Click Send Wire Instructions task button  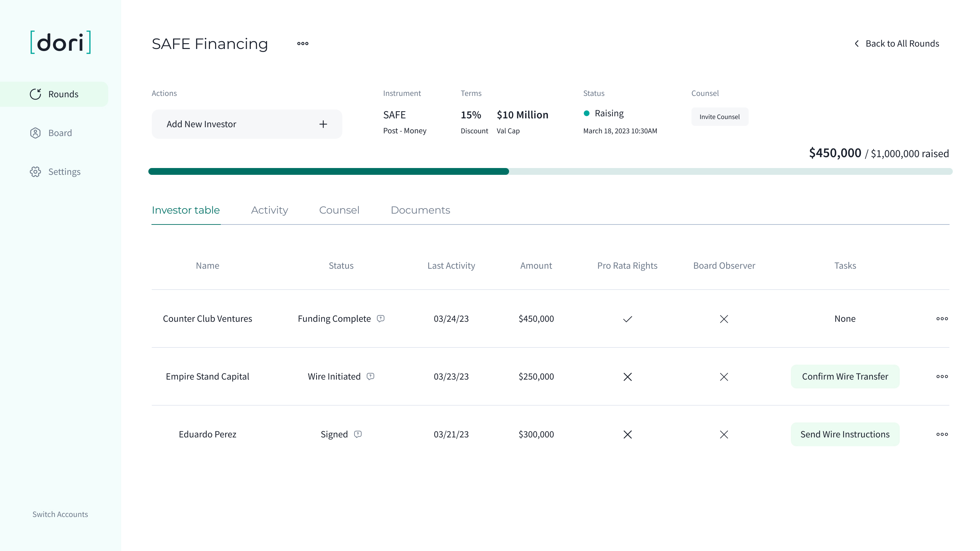pos(845,434)
